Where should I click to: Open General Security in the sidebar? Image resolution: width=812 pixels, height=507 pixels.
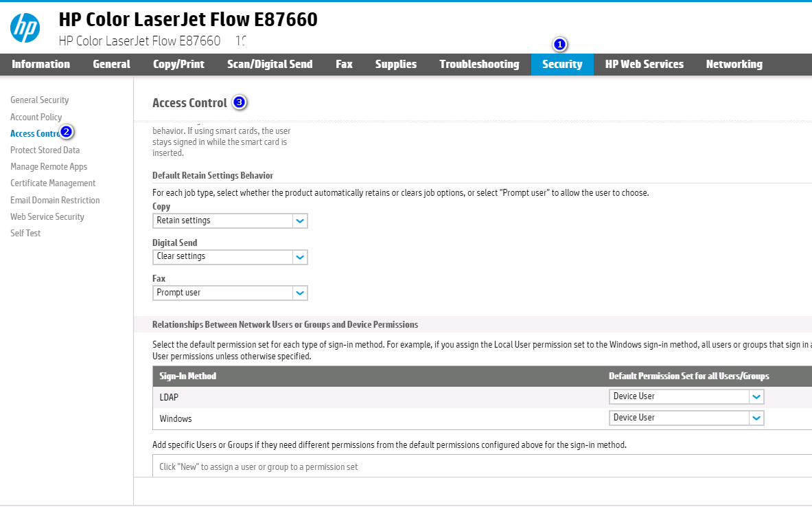point(40,100)
